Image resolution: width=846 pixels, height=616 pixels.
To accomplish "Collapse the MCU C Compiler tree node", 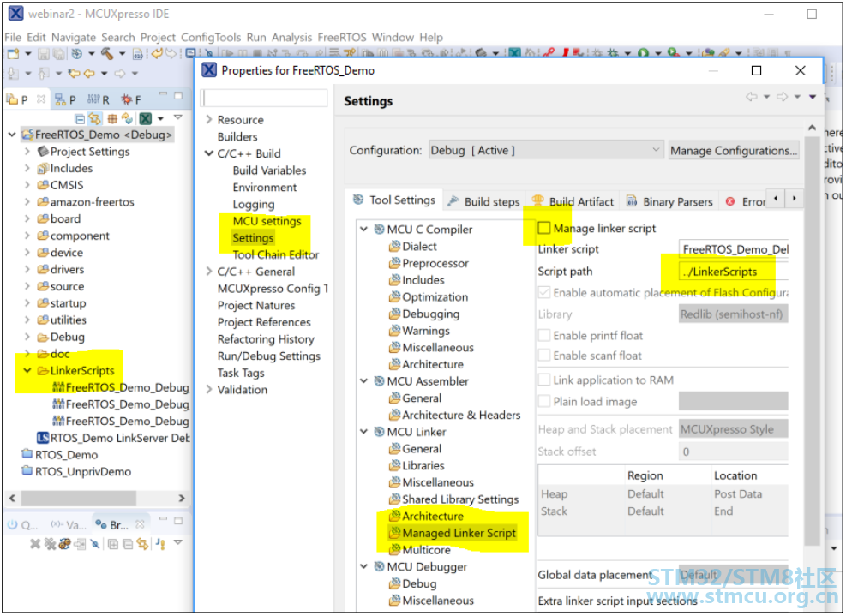I will pos(364,230).
